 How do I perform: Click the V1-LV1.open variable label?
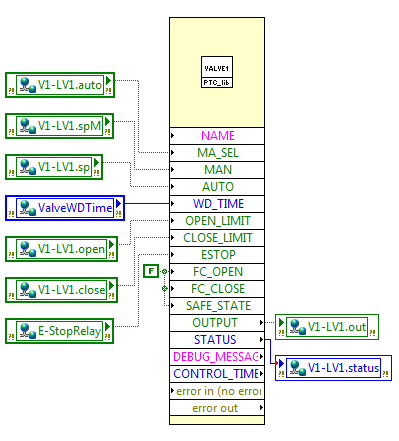pos(71,249)
